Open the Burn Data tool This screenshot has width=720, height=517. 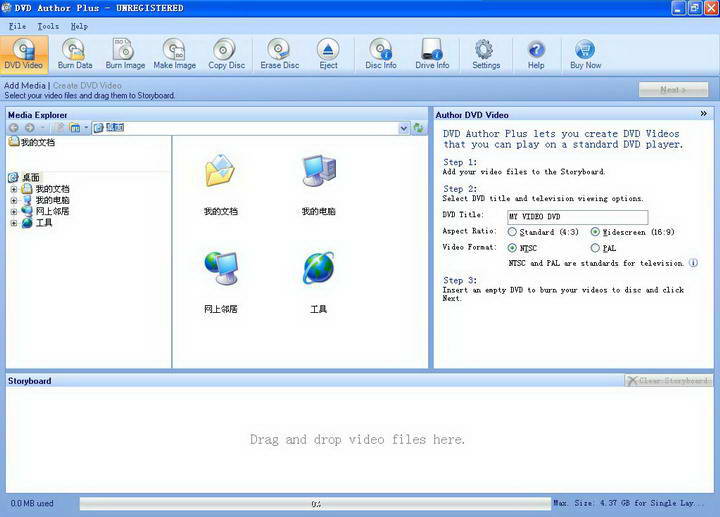pyautogui.click(x=75, y=54)
